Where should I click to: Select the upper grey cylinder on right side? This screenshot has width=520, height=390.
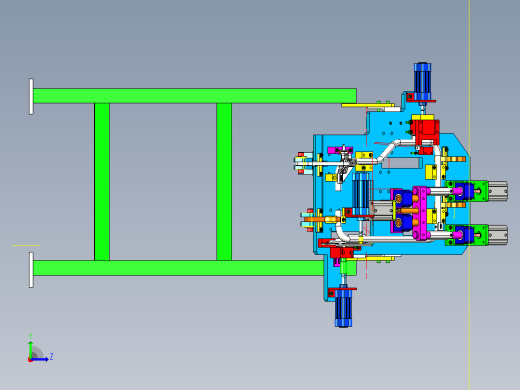coord(498,191)
